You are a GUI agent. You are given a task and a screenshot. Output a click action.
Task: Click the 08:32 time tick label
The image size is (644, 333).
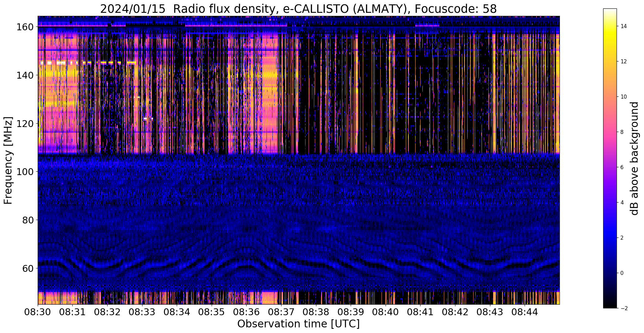click(x=107, y=311)
